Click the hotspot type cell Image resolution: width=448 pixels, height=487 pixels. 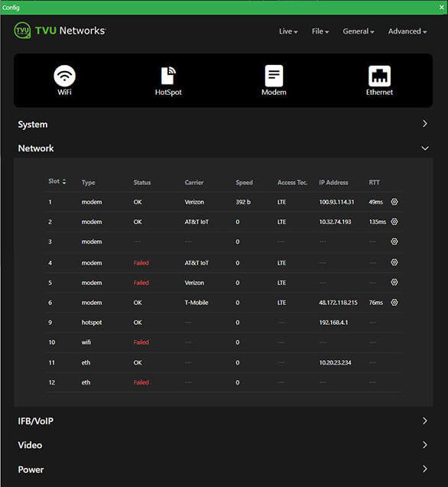click(x=92, y=323)
